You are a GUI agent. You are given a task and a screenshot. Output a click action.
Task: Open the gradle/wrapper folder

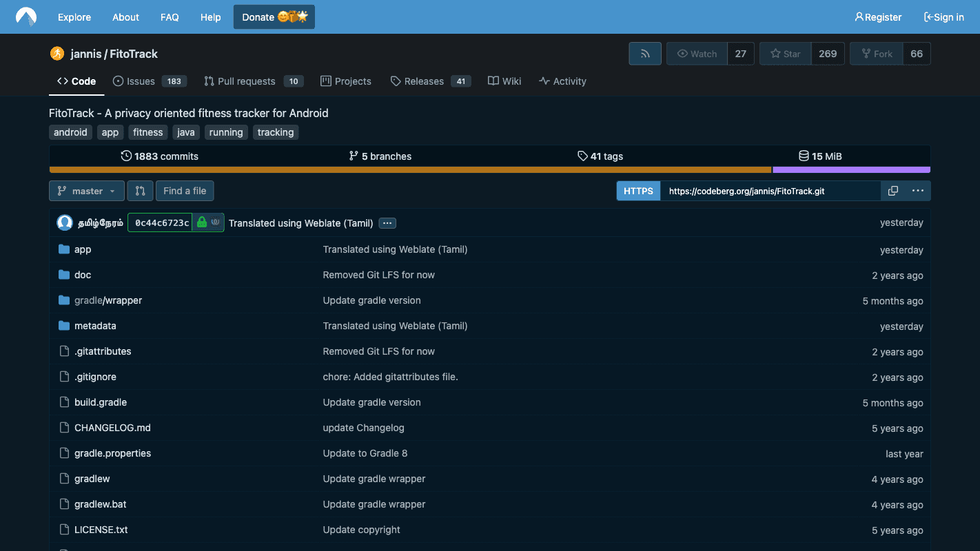[x=108, y=300]
